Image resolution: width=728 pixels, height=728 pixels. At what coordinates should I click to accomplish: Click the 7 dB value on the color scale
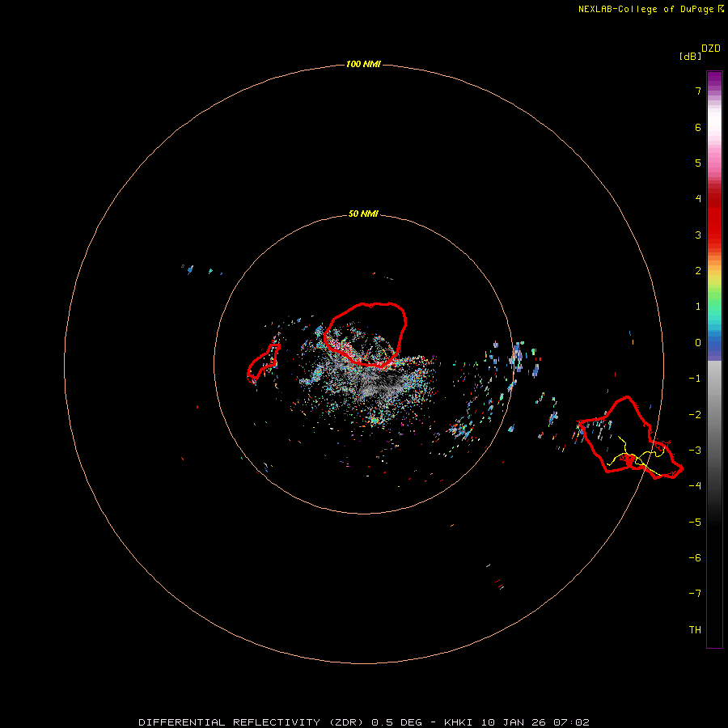tap(698, 91)
